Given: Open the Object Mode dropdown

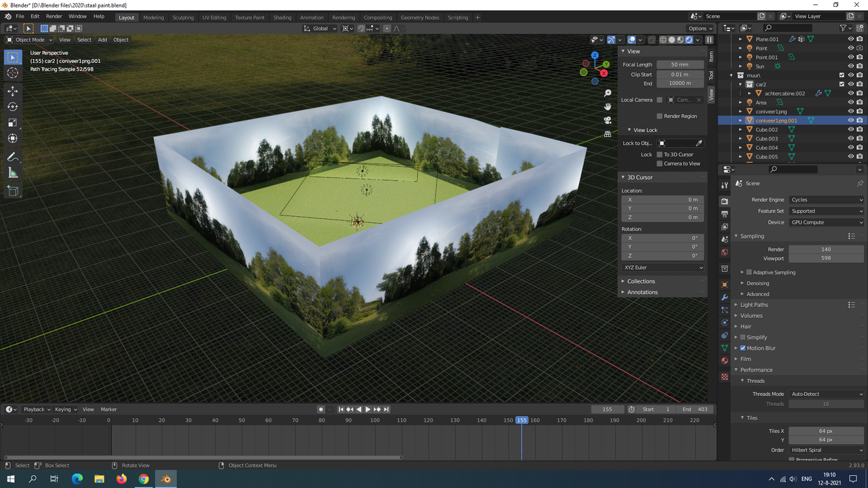Looking at the screenshot, I should coord(28,40).
